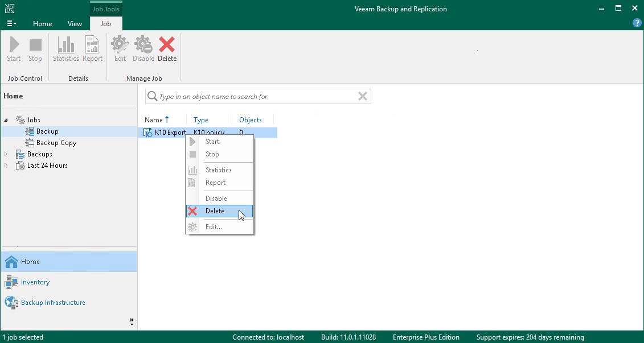This screenshot has width=644, height=343.
Task: Click the Build 11.0.1.11028 status text
Action: 348,337
